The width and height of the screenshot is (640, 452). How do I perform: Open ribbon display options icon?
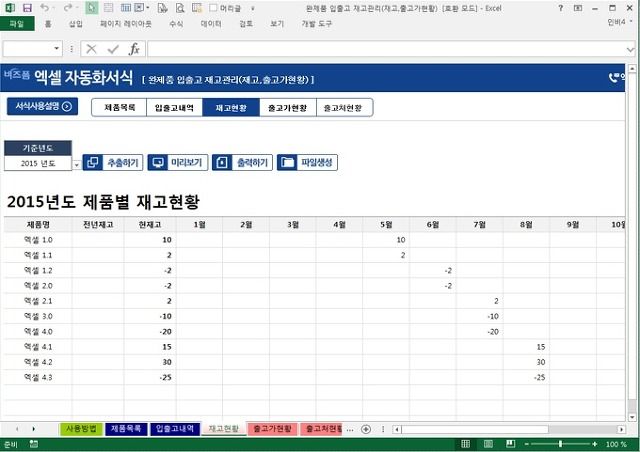(x=578, y=8)
